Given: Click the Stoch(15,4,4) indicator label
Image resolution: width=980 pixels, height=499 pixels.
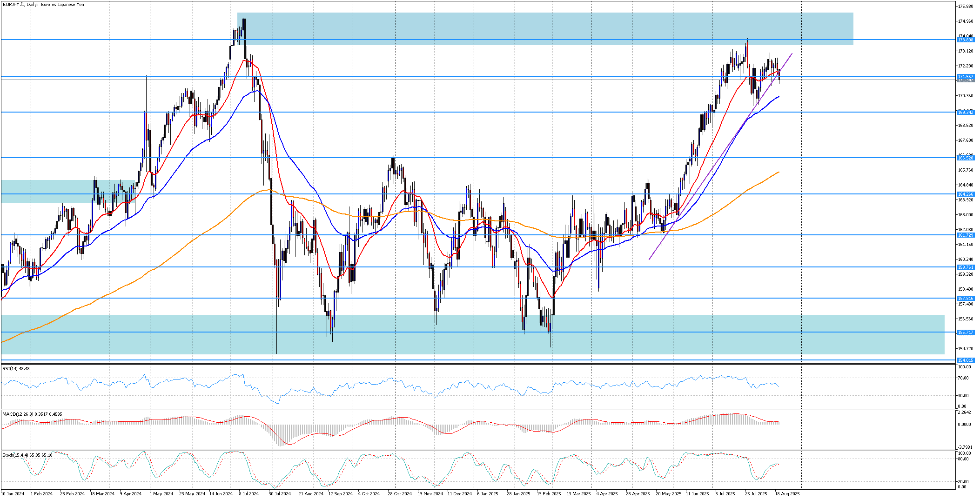Looking at the screenshot, I should 27,455.
